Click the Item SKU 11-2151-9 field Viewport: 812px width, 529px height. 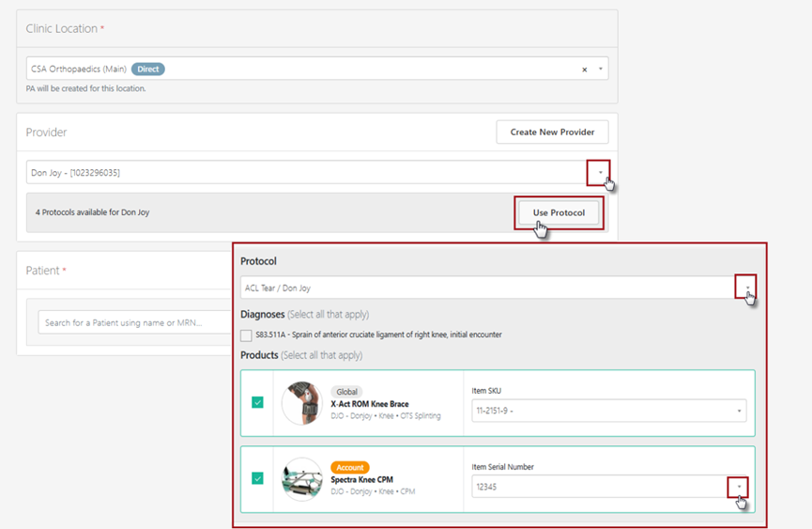pyautogui.click(x=601, y=411)
